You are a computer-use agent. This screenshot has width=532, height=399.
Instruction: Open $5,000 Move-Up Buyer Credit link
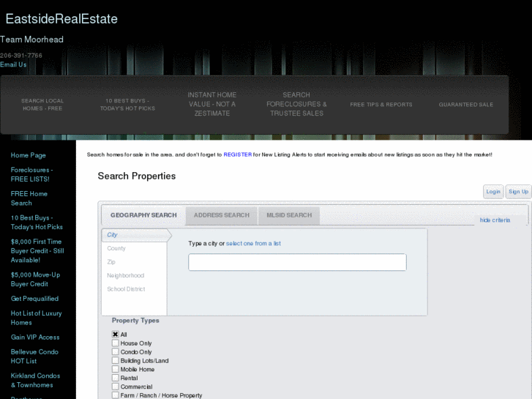click(x=35, y=280)
